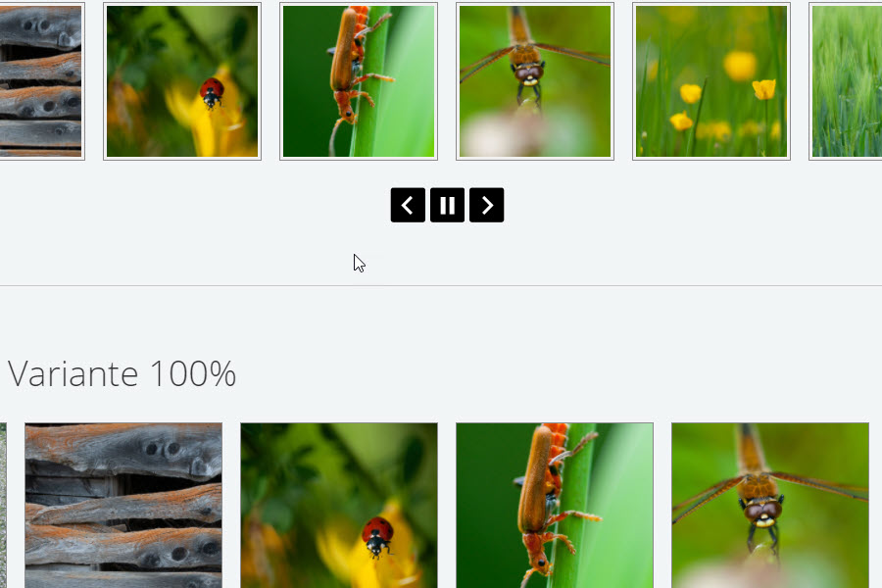Viewport: 882px width, 588px height.
Task: Choose the small red ladybug on yellow flower picture
Action: [182, 81]
